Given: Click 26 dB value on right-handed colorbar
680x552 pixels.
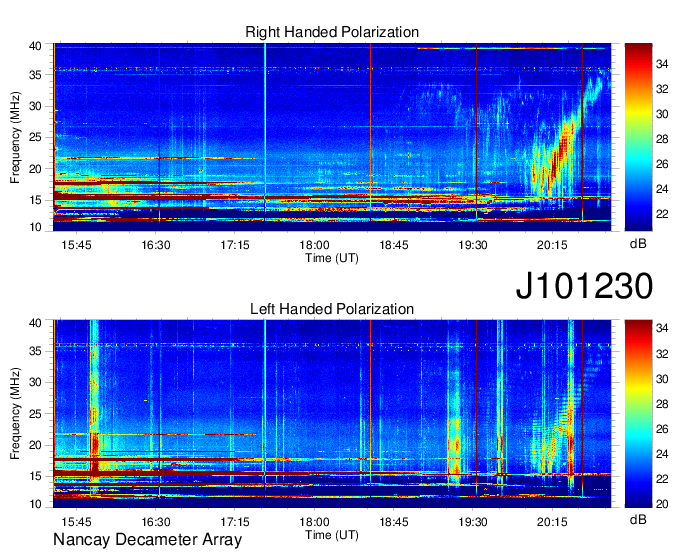Looking at the screenshot, I should (662, 164).
